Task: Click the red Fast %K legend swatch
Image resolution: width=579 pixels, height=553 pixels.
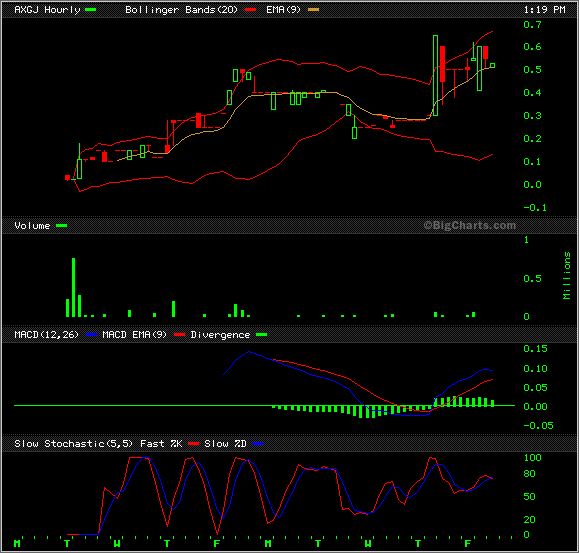Action: 193,444
